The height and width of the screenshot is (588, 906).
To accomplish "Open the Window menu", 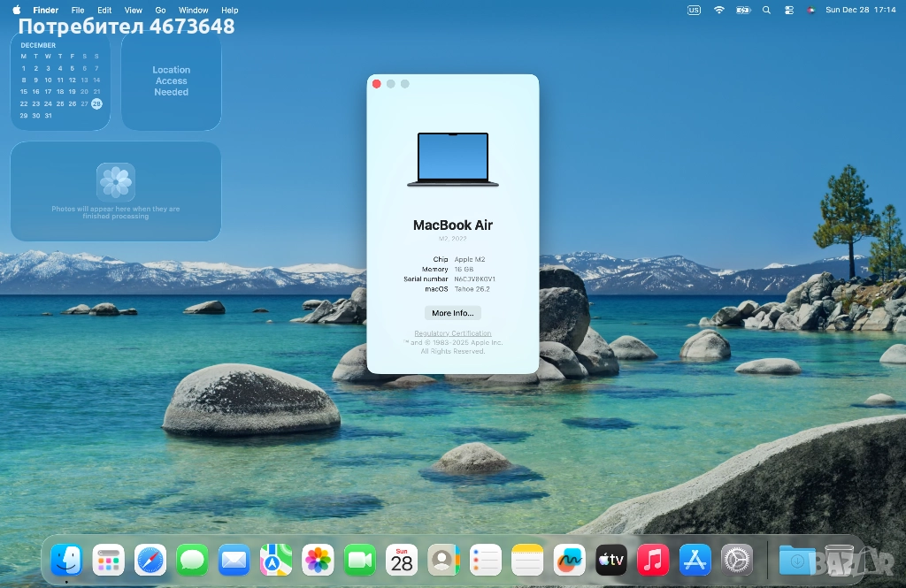I will (194, 10).
